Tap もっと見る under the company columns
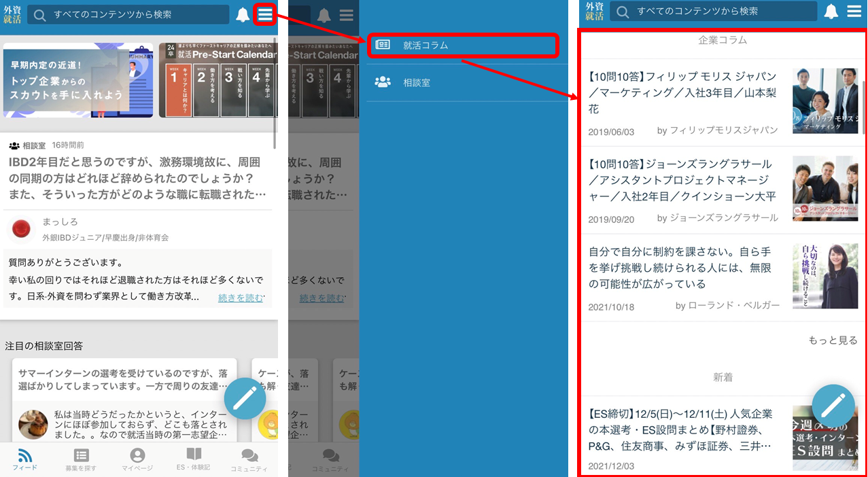 [833, 340]
